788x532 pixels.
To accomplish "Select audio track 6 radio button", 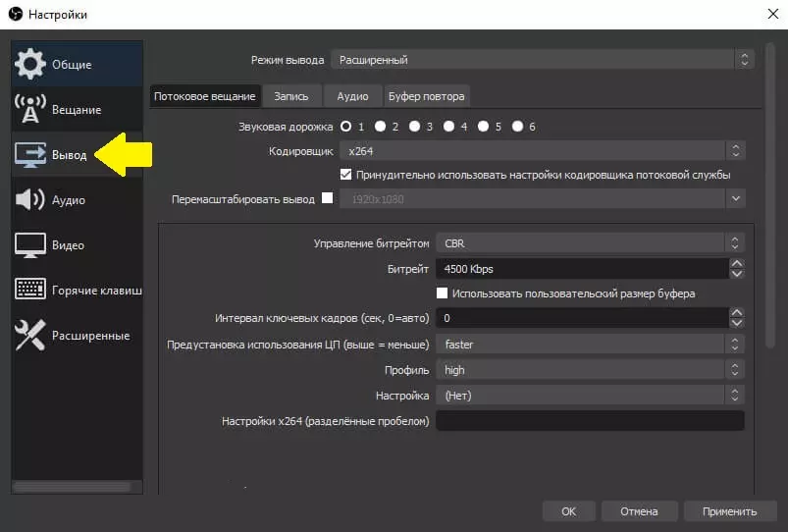I will pyautogui.click(x=517, y=127).
